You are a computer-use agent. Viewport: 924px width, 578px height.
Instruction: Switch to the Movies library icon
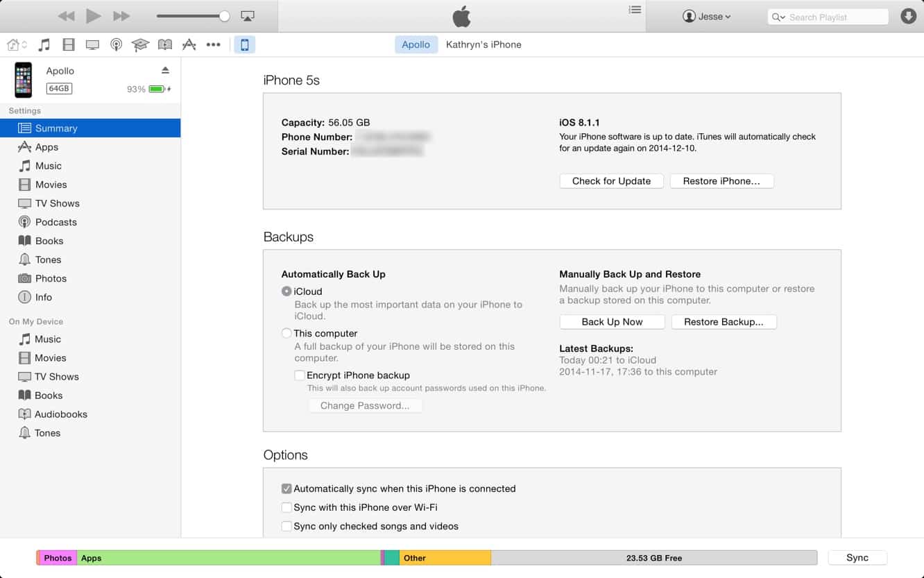[68, 44]
